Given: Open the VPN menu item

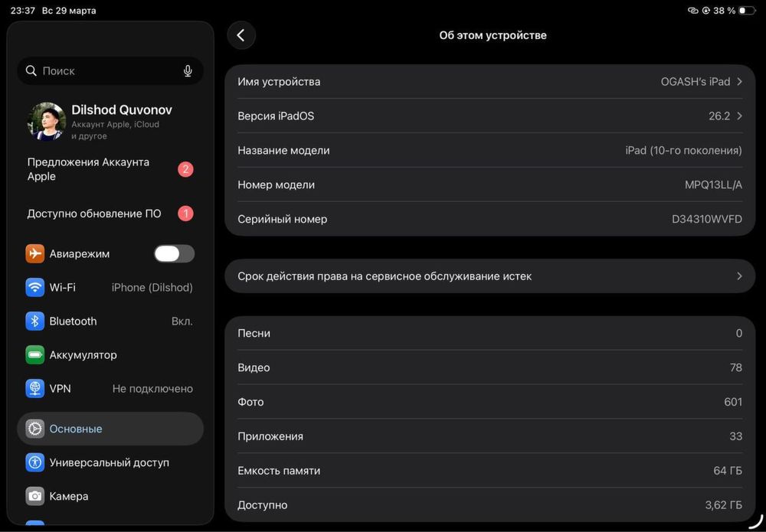Looking at the screenshot, I should (110, 389).
